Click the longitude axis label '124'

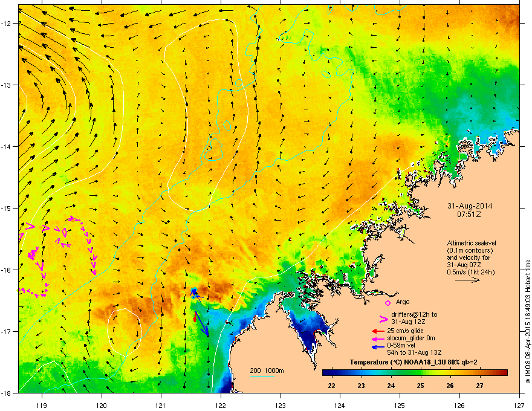click(x=340, y=405)
